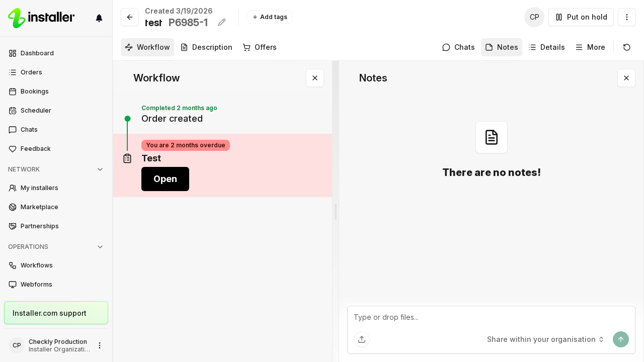Click the empty notes document icon

click(492, 137)
